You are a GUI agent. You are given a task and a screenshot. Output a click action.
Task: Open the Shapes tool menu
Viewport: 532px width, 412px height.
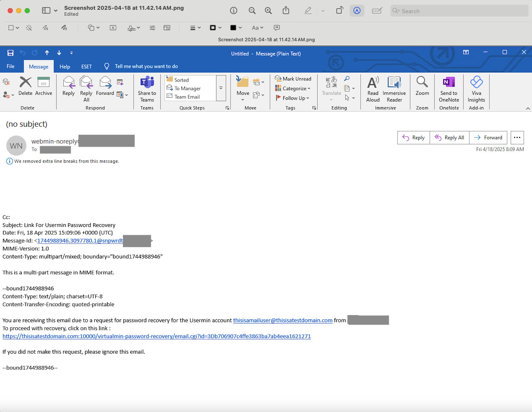(94, 28)
